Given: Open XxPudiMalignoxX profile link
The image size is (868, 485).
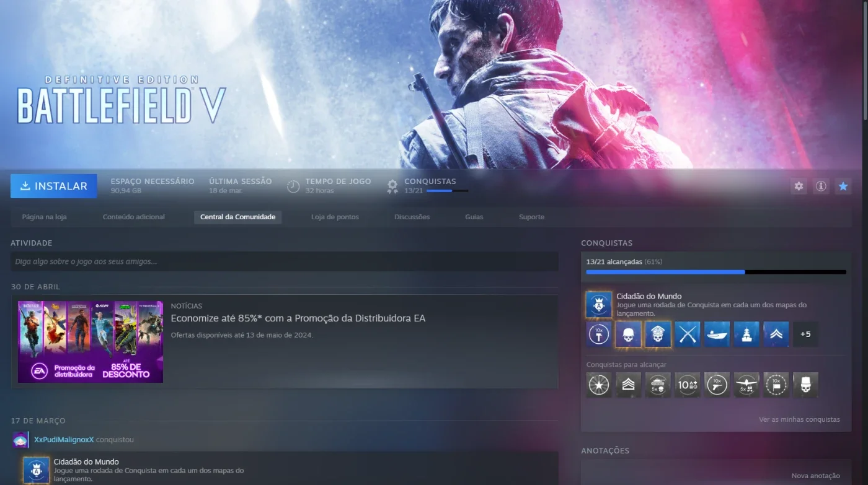Looking at the screenshot, I should 64,440.
